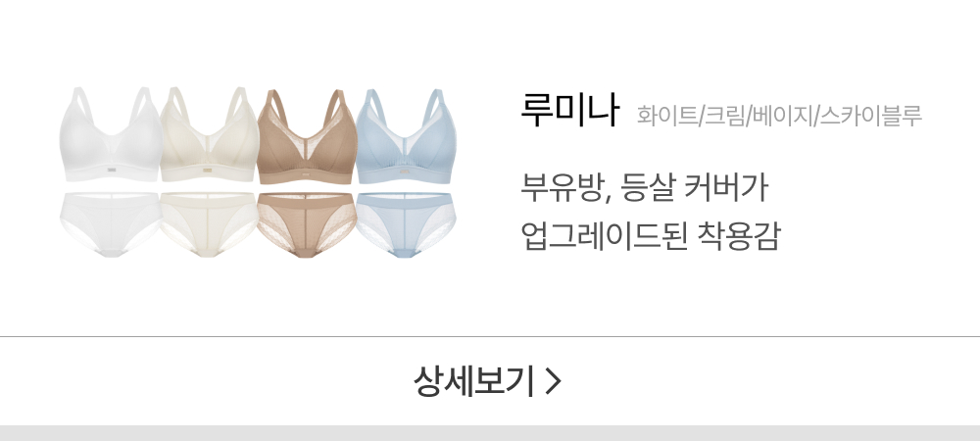Choose the sky blue brief image

[x=406, y=225]
